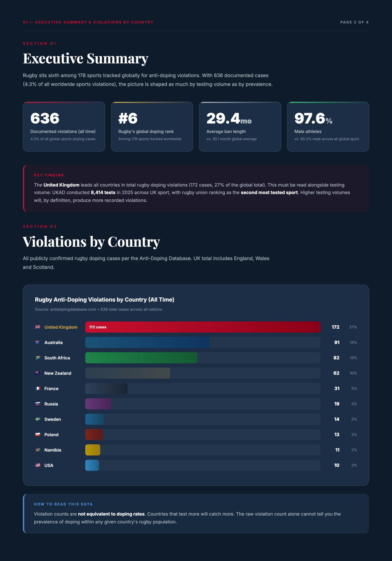This screenshot has height=561, width=392.
Task: Click the 97.6% male athletes card
Action: [328, 126]
